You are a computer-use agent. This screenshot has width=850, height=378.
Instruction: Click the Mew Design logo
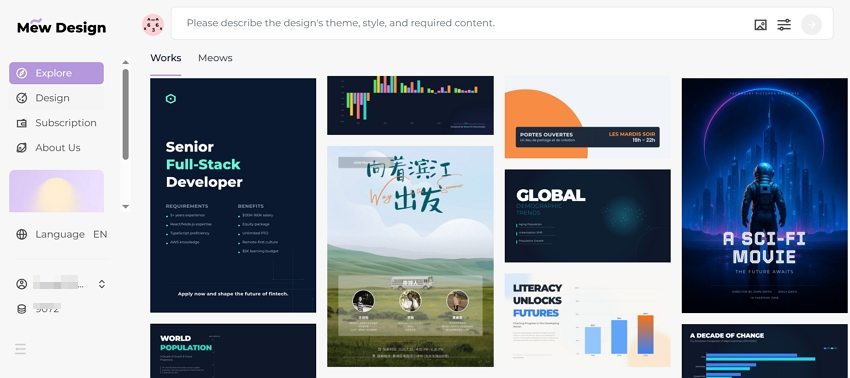point(61,27)
